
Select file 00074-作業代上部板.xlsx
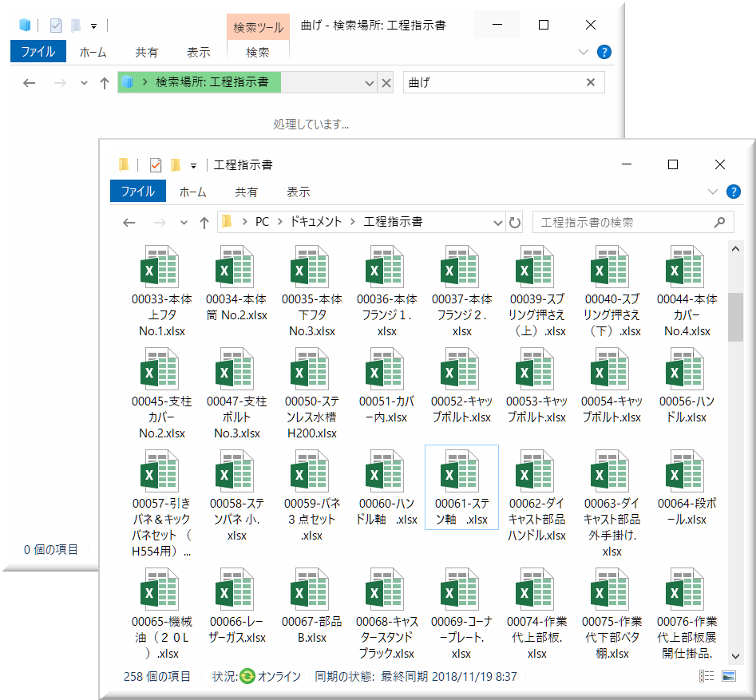pyautogui.click(x=536, y=614)
